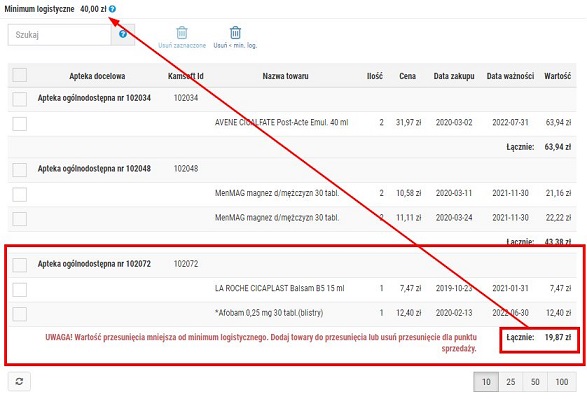
Task: Click the refresh button below table
Action: click(19, 381)
